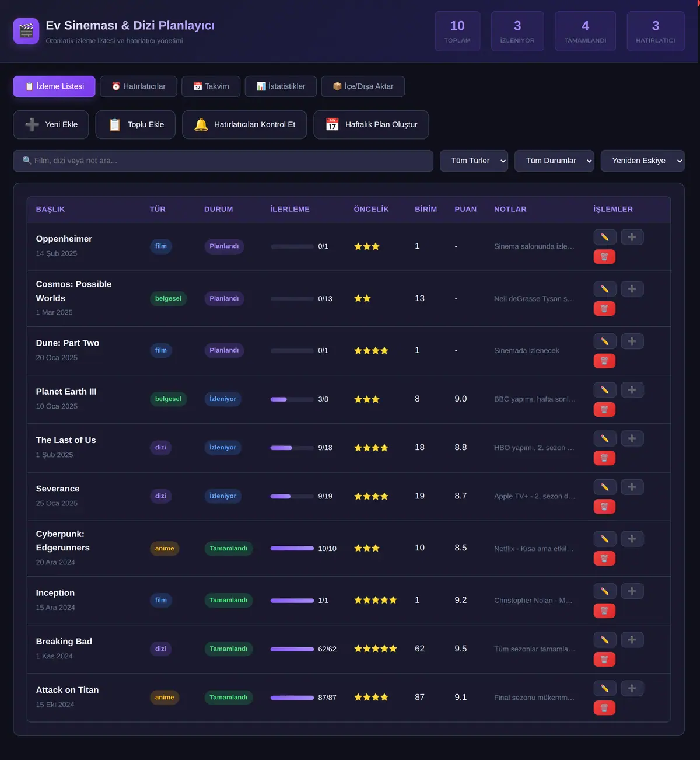
Task: Click the Toplam stat card
Action: coord(457,31)
